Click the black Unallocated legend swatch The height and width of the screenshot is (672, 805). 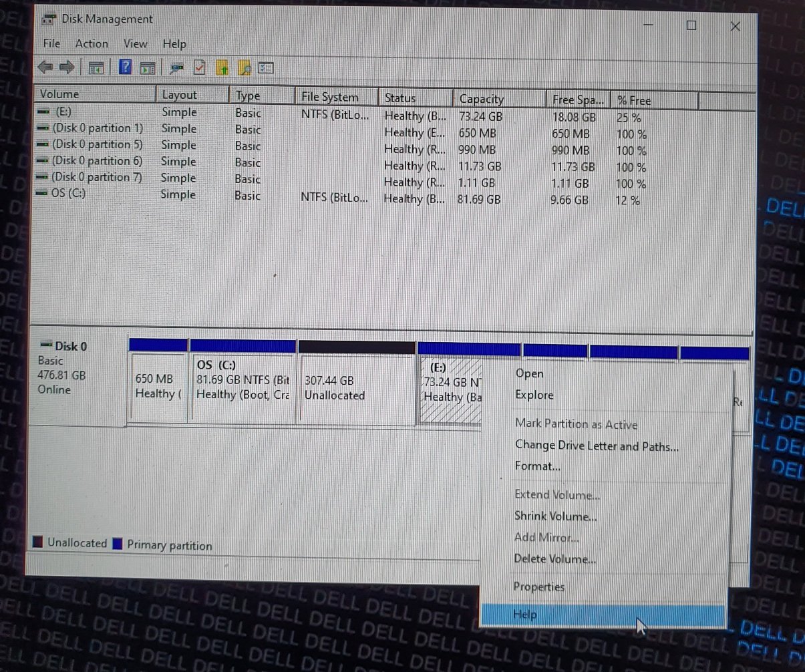38,542
